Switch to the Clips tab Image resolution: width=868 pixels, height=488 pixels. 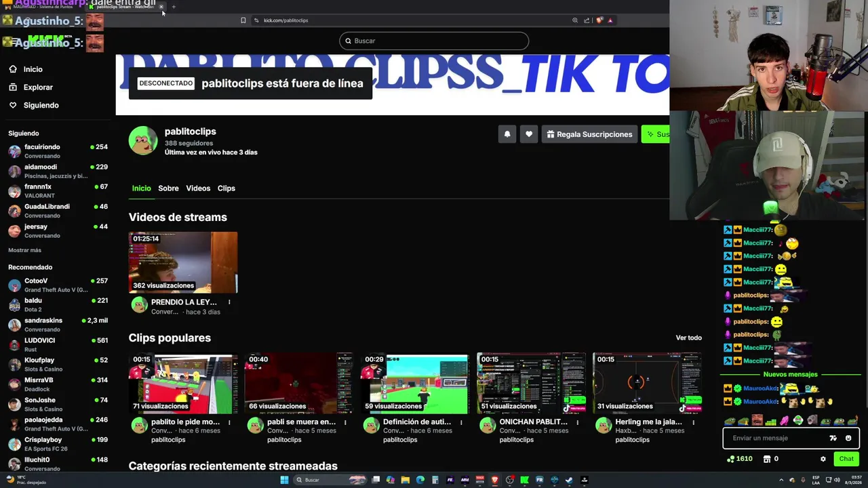click(226, 188)
